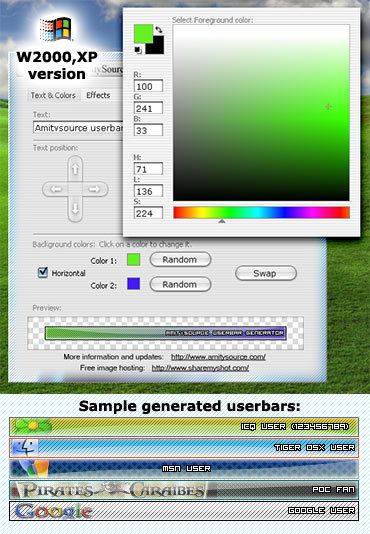This screenshot has width=370, height=534.
Task: Move text left with left arrow
Action: pyautogui.click(x=56, y=189)
